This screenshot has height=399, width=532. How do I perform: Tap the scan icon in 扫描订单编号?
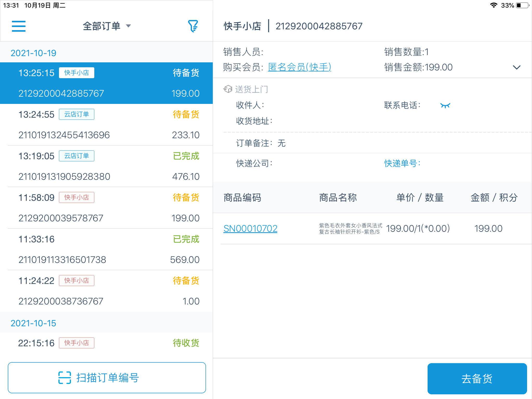pos(65,377)
